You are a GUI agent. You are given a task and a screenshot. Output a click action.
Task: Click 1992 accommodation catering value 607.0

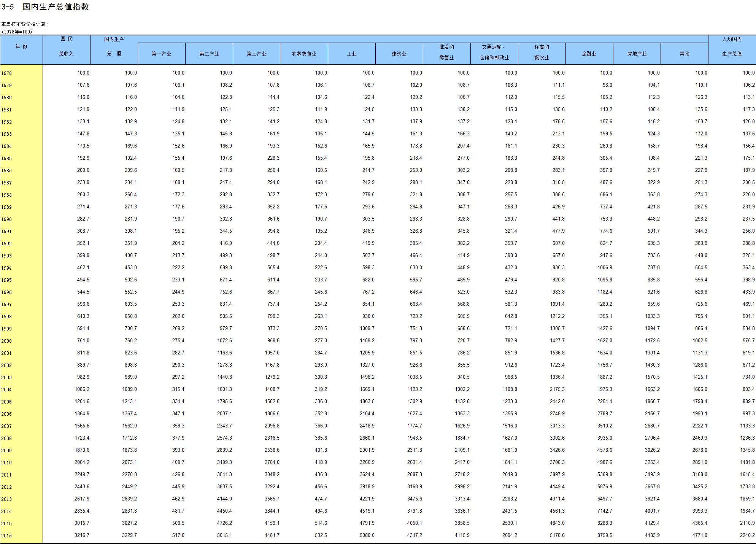tap(558, 243)
